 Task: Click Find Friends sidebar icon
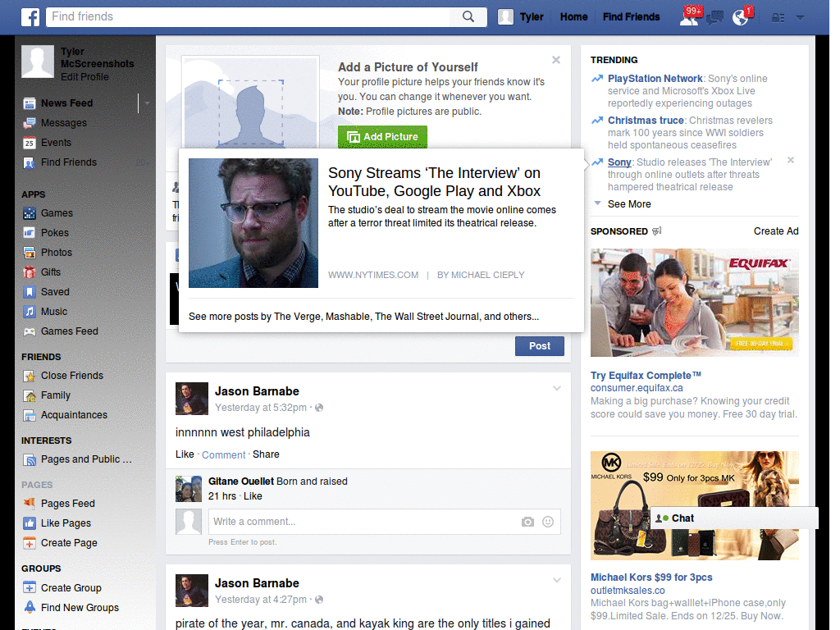[30, 162]
